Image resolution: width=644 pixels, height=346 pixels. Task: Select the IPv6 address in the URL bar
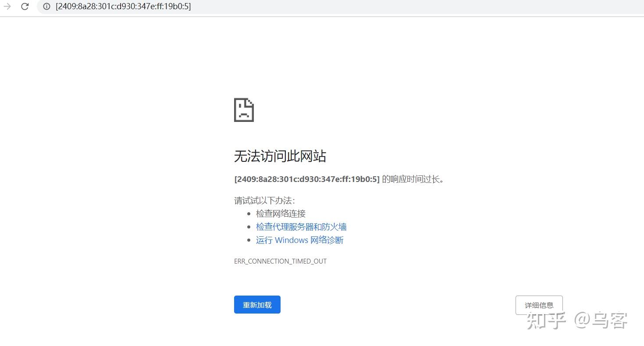click(123, 6)
